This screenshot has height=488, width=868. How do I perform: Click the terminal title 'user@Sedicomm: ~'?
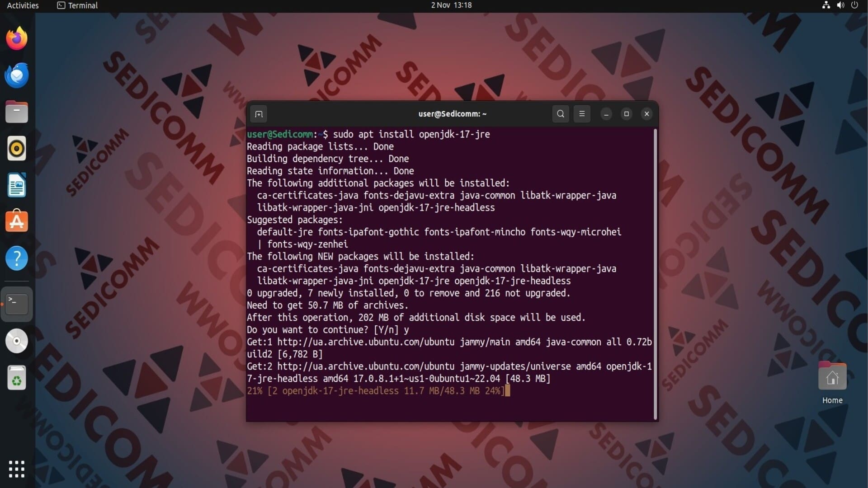click(452, 114)
